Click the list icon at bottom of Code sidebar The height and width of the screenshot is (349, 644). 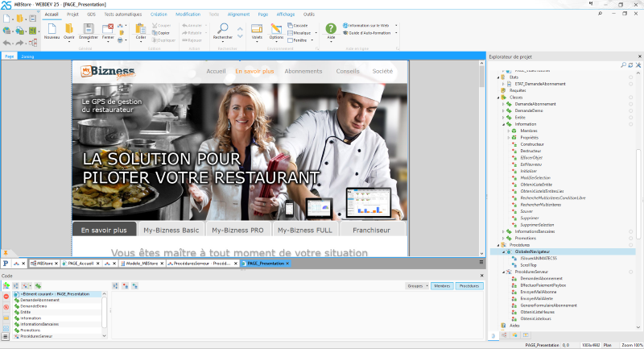click(x=6, y=336)
